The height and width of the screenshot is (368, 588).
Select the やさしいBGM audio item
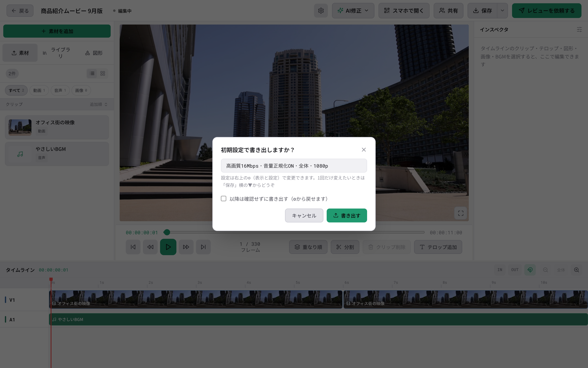[57, 154]
